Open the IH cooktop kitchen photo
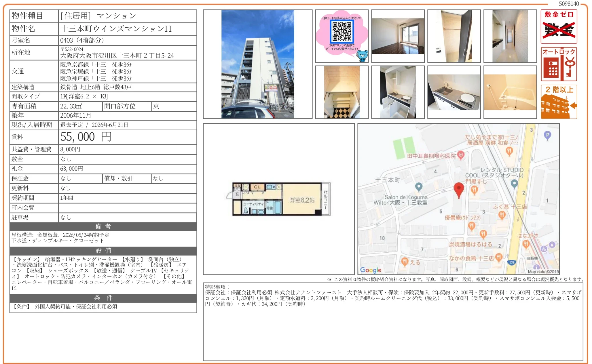The image size is (592, 364). pos(454,92)
